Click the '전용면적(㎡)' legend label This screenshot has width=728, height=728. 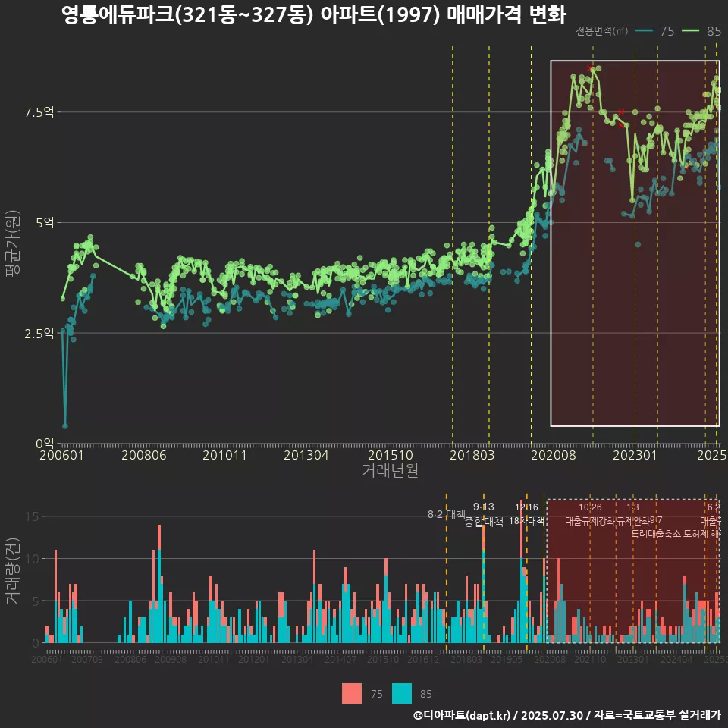[601, 31]
